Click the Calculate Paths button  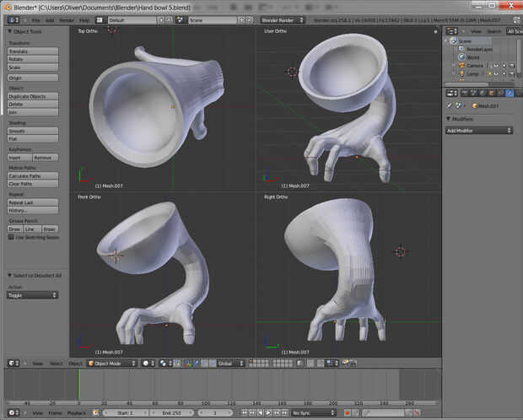click(33, 175)
